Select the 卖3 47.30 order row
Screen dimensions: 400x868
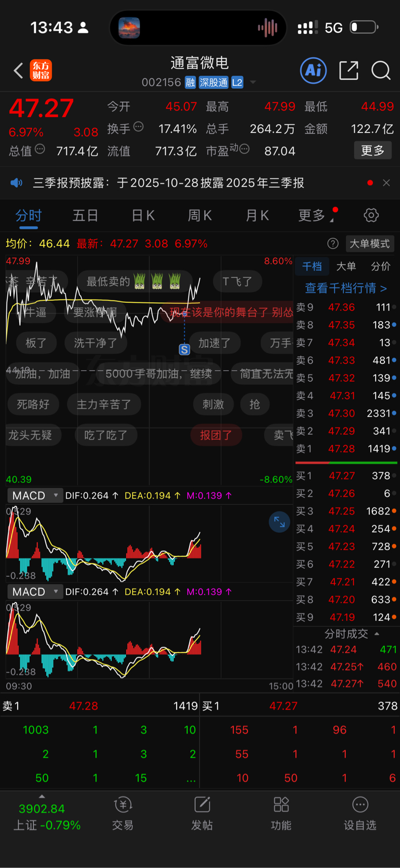[x=346, y=413]
